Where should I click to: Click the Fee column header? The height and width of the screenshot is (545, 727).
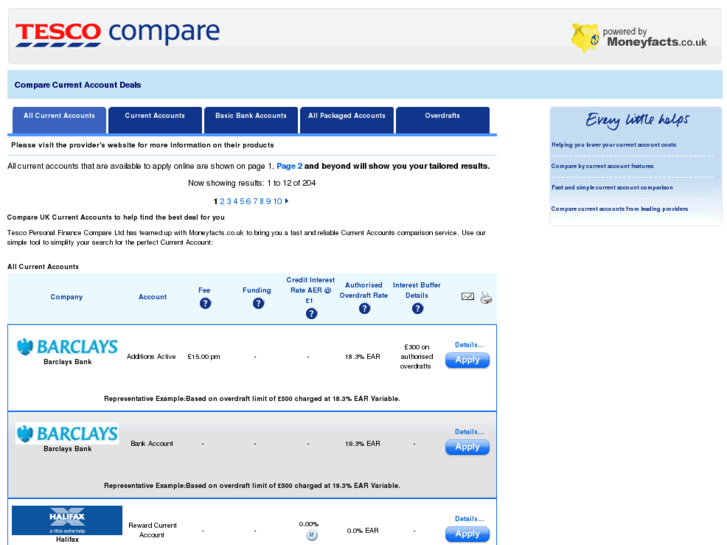pyautogui.click(x=204, y=290)
